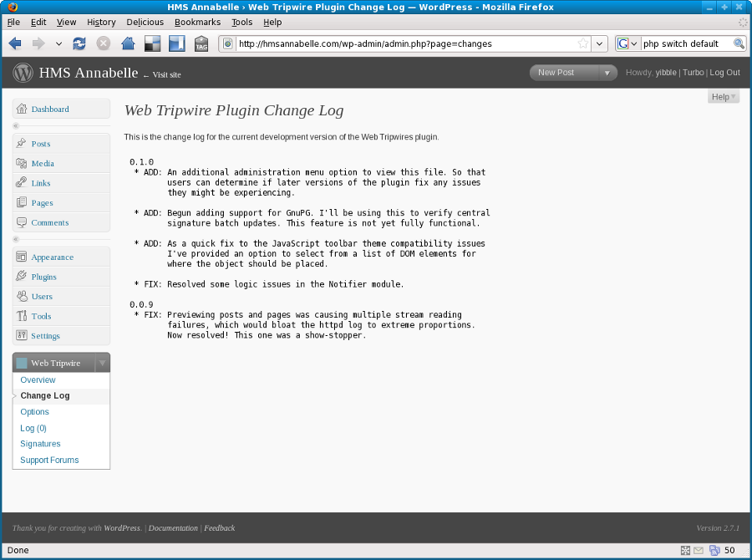Click the Log Out link
Screen dimensions: 752x560
coord(724,73)
